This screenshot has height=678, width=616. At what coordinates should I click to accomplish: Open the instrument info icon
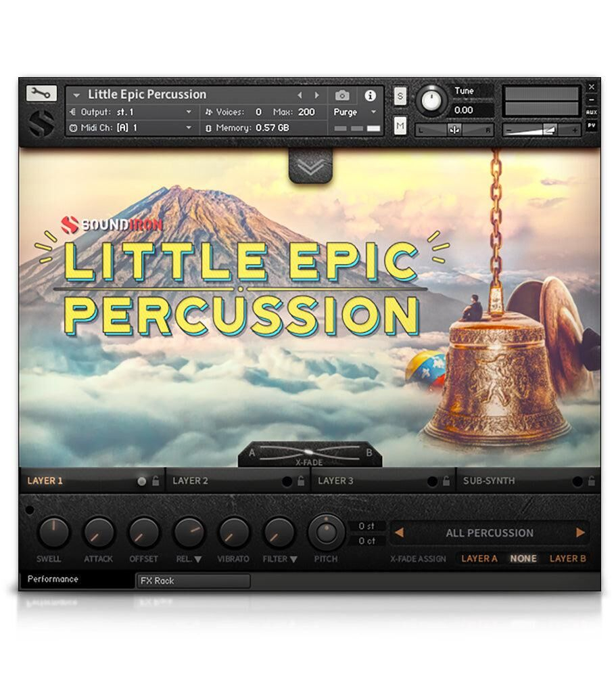pyautogui.click(x=370, y=95)
